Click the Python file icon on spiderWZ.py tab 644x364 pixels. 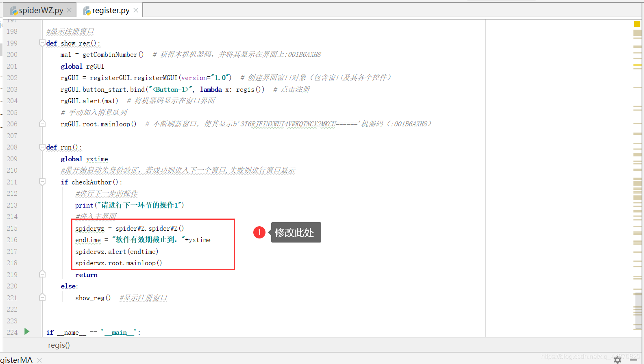point(13,11)
